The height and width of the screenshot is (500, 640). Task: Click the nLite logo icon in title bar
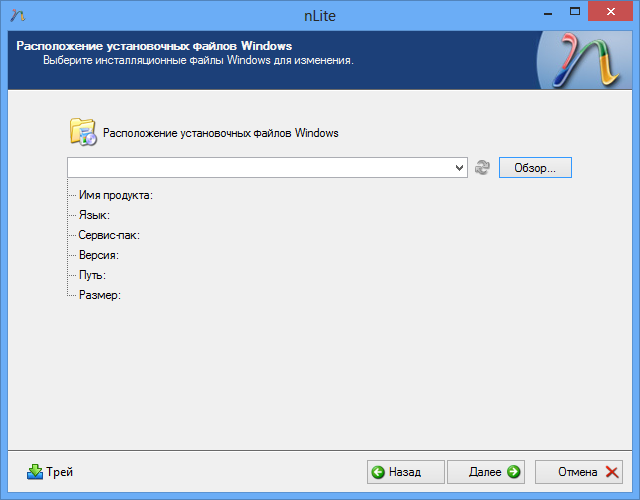18,16
